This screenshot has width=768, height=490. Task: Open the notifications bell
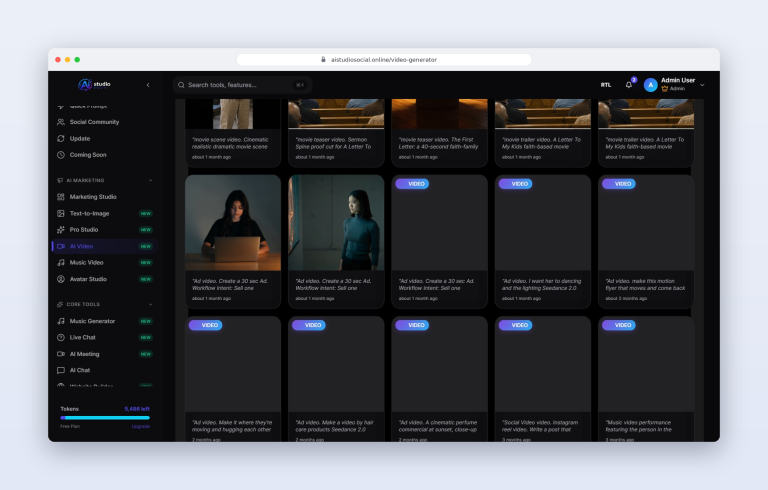coord(629,84)
